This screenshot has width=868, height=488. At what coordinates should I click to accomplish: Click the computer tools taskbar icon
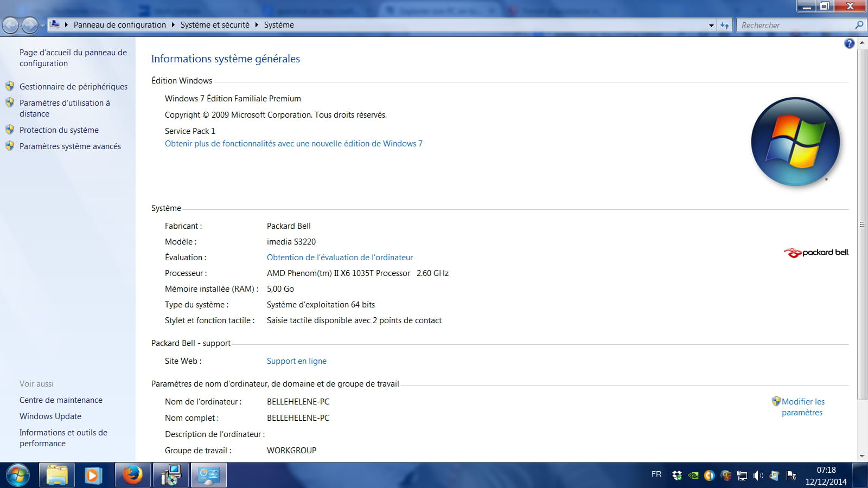(171, 476)
